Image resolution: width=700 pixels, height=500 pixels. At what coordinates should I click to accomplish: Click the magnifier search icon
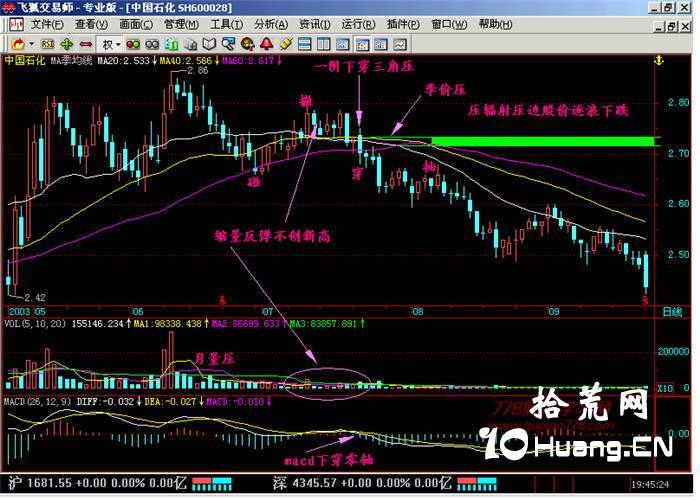(x=228, y=44)
